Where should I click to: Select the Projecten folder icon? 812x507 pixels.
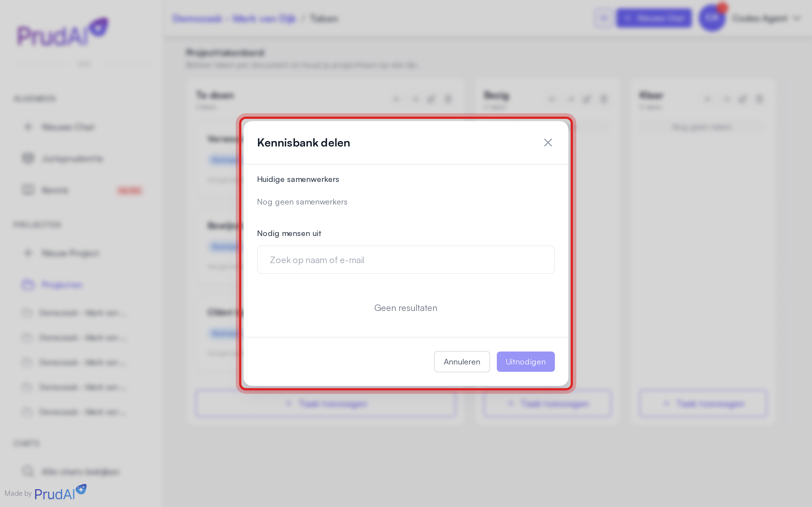point(28,285)
